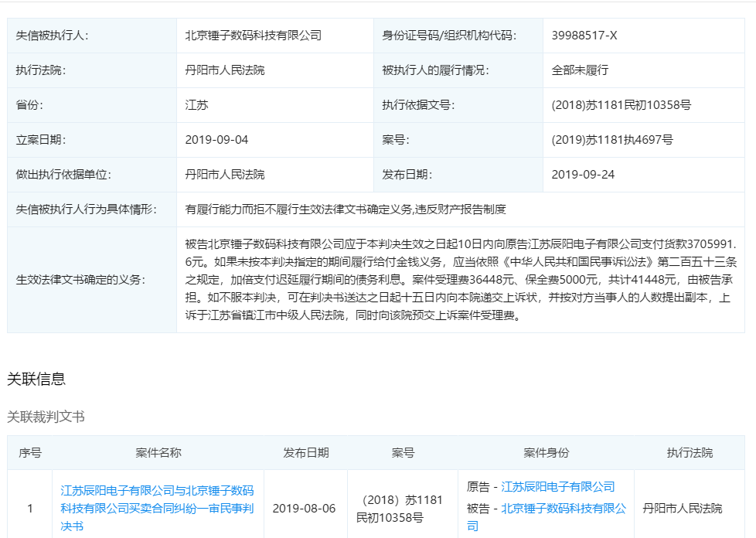Viewport: 756px width, 538px height.
Task: Select the filing date 2019-09-04
Action: [x=216, y=140]
